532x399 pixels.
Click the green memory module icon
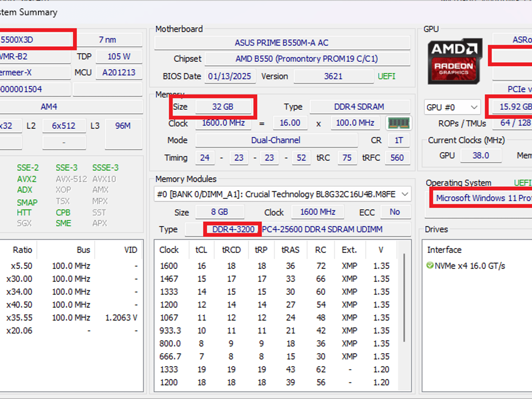click(x=398, y=123)
